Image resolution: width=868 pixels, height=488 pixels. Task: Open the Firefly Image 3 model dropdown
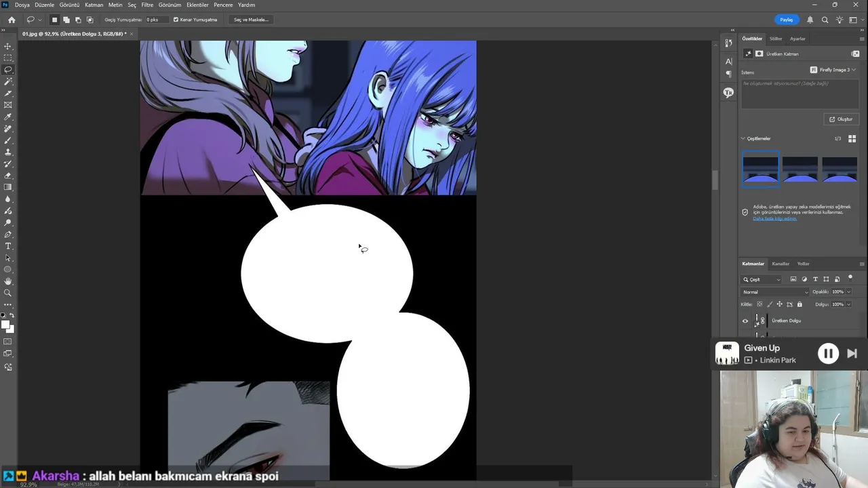(833, 70)
